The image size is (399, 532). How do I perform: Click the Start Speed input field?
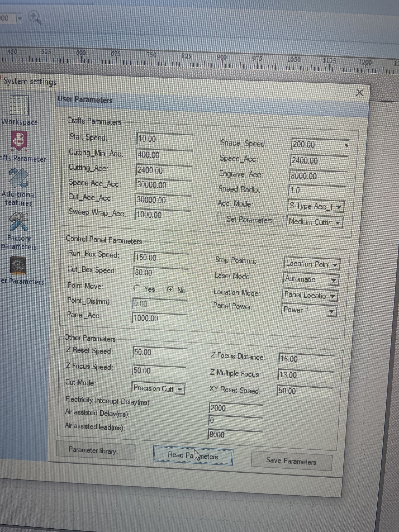pos(165,139)
